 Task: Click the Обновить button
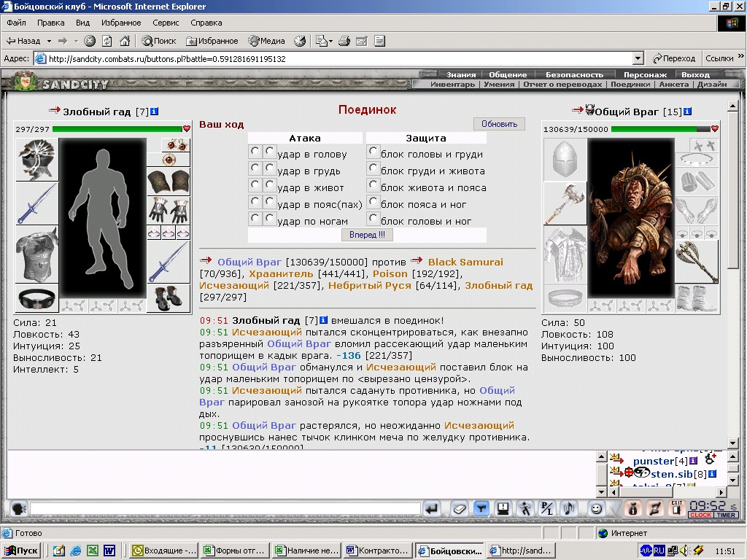[499, 124]
